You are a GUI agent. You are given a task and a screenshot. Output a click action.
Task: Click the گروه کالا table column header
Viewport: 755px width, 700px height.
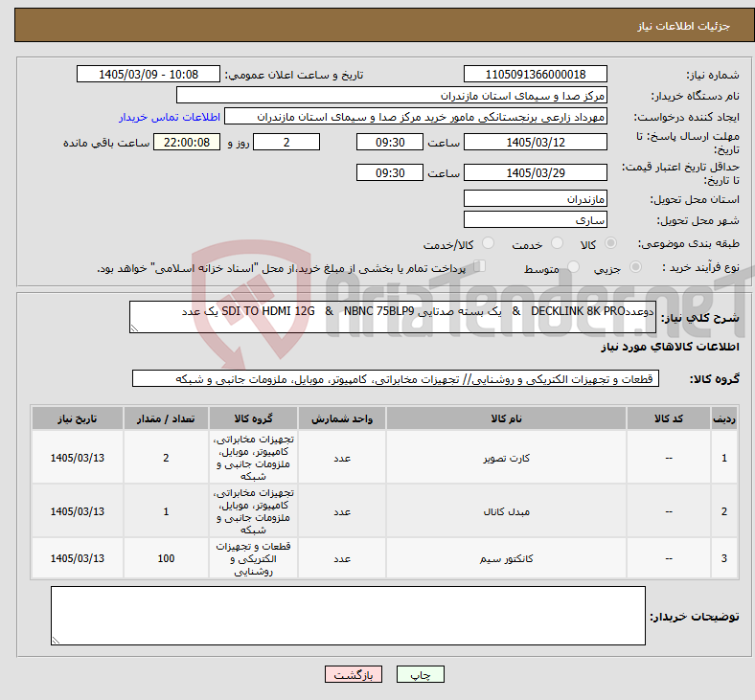click(x=253, y=418)
